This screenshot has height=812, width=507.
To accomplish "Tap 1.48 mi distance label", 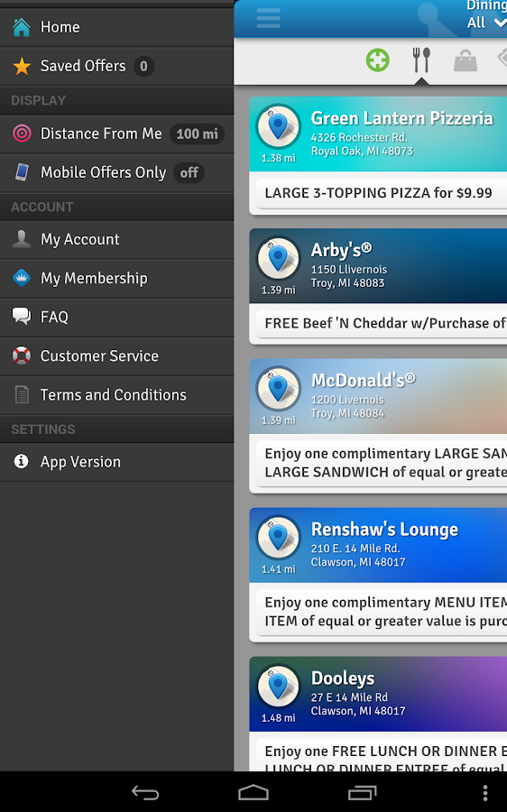I will [278, 718].
